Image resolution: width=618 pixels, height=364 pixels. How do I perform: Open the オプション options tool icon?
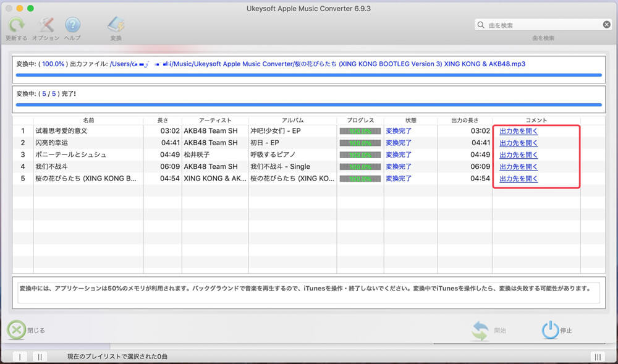pos(46,25)
